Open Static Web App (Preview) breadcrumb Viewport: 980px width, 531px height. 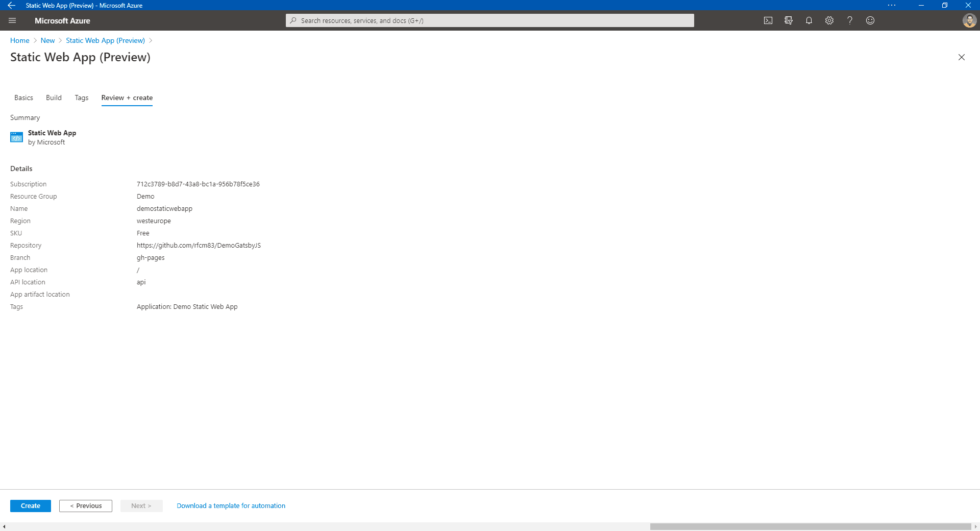coord(105,40)
